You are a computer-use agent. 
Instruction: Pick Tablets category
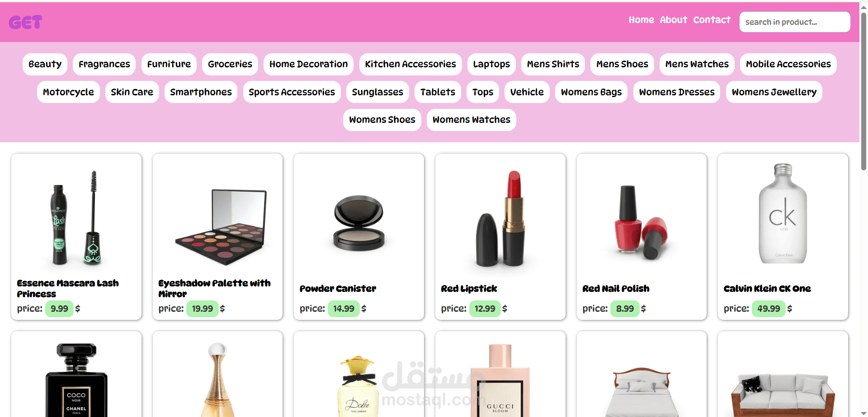[x=438, y=92]
